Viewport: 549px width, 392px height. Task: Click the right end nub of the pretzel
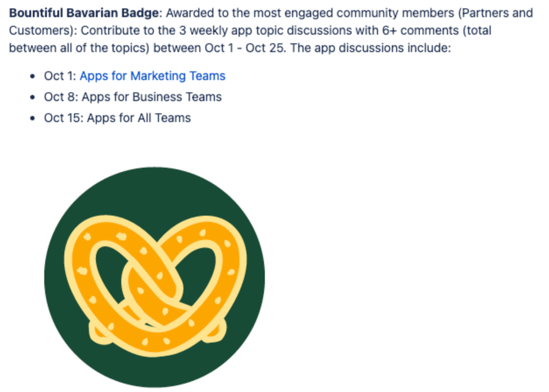(x=214, y=332)
